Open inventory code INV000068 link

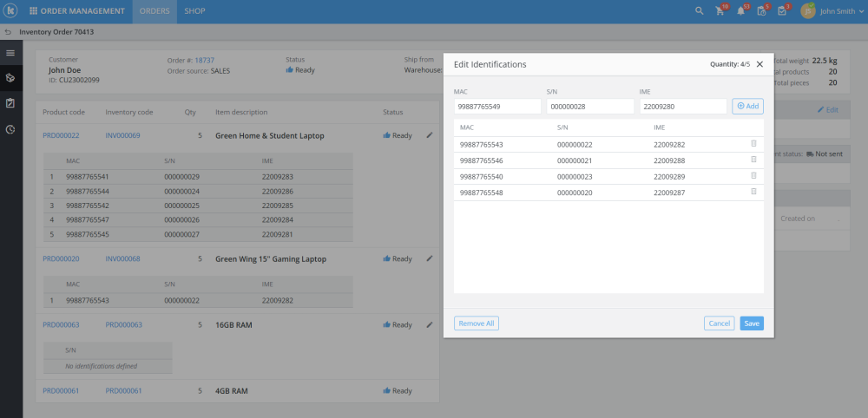pyautogui.click(x=123, y=258)
